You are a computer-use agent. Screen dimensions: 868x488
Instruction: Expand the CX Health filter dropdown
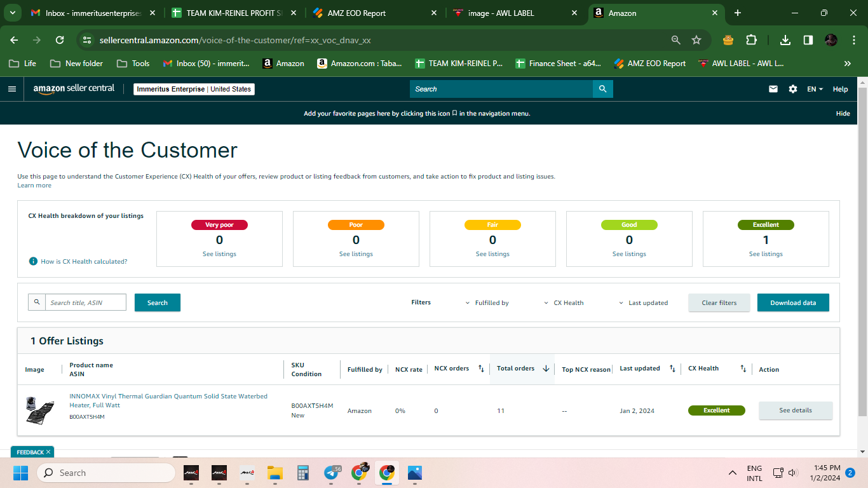click(x=564, y=303)
